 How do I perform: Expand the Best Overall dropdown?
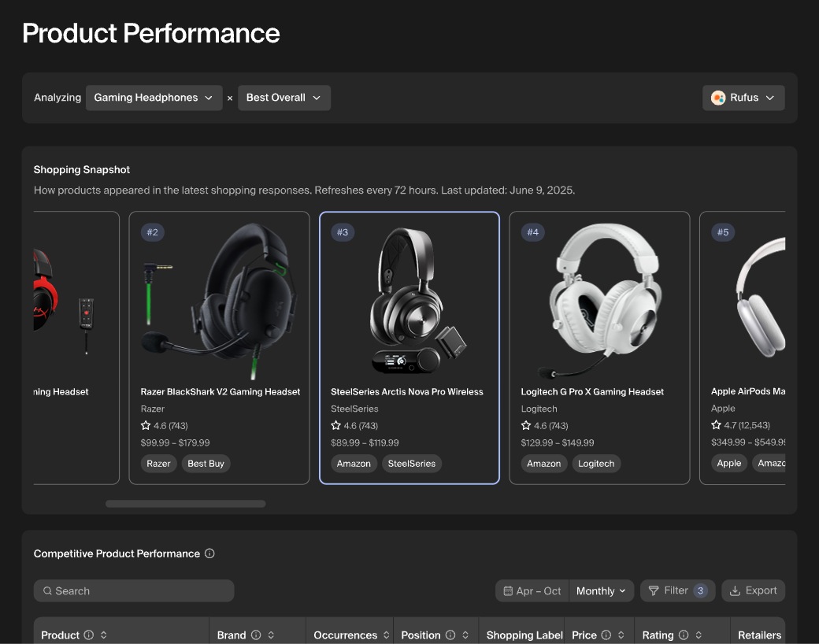(283, 98)
